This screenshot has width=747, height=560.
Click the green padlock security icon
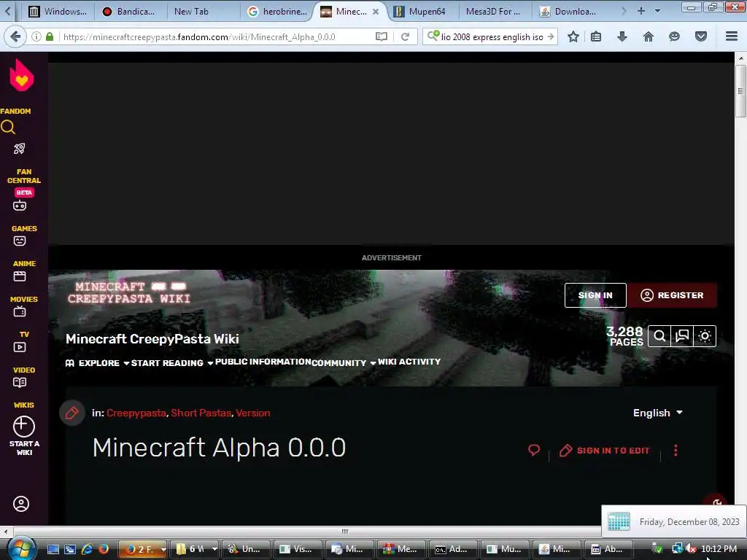click(50, 36)
